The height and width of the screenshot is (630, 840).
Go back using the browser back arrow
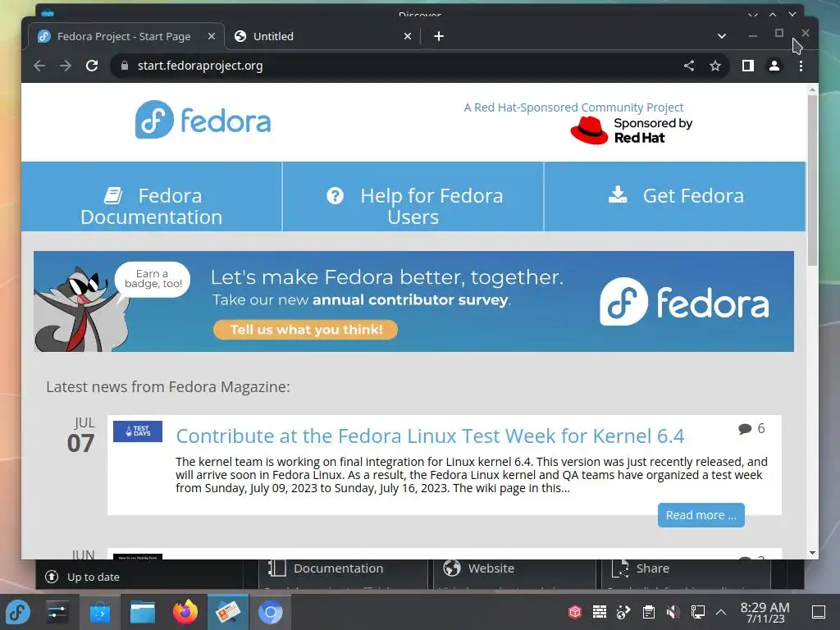39,66
